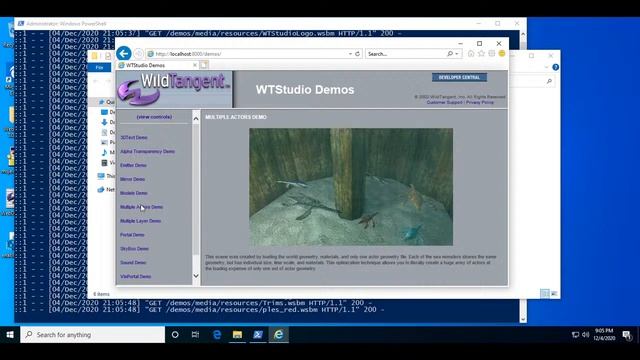Click the (view controls) link
The width and height of the screenshot is (640, 360).
(x=154, y=117)
